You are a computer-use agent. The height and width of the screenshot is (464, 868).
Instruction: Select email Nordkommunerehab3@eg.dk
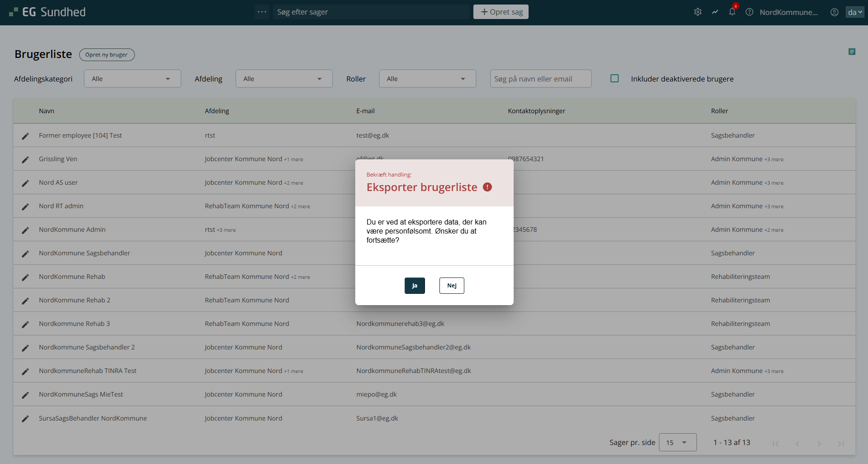point(400,324)
